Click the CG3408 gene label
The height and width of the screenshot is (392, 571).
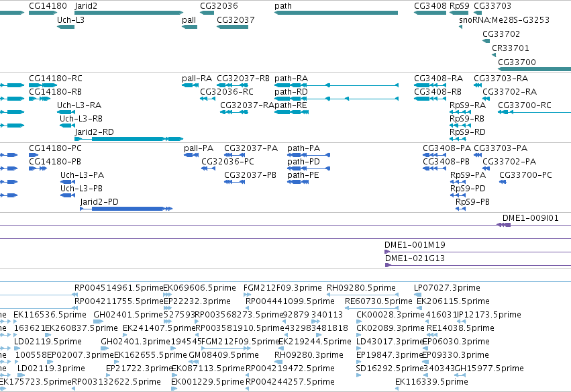(431, 6)
